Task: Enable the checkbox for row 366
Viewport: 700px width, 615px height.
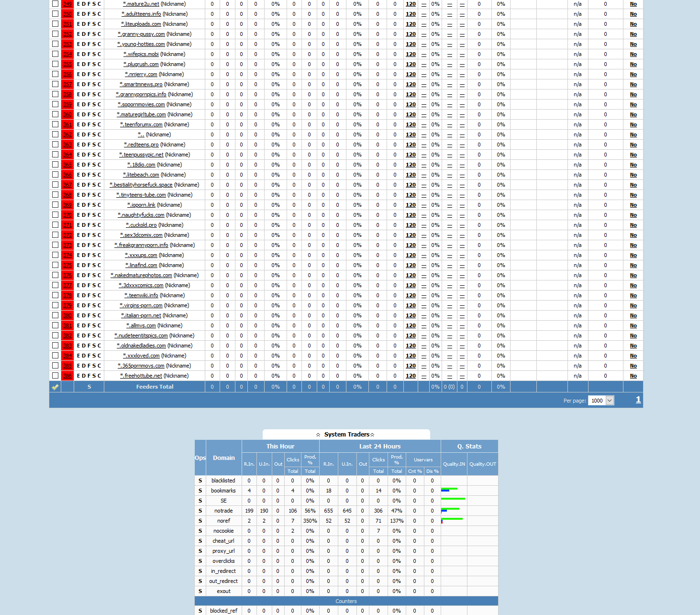Action: point(56,175)
